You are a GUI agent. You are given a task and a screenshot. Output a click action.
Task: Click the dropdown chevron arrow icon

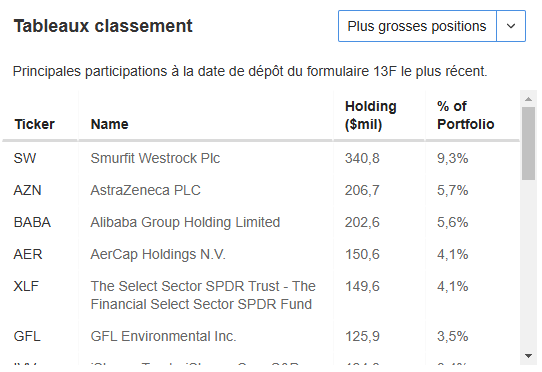(x=511, y=26)
